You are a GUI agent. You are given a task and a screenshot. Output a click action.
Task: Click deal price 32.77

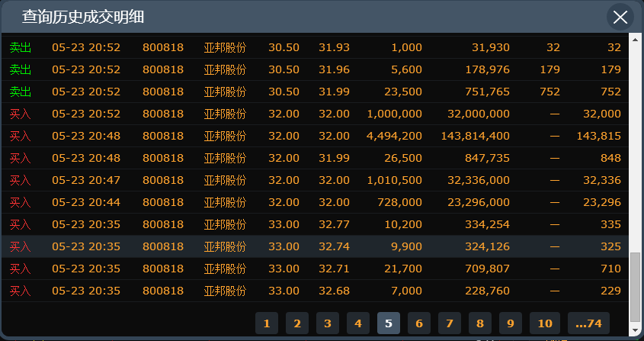(x=334, y=224)
